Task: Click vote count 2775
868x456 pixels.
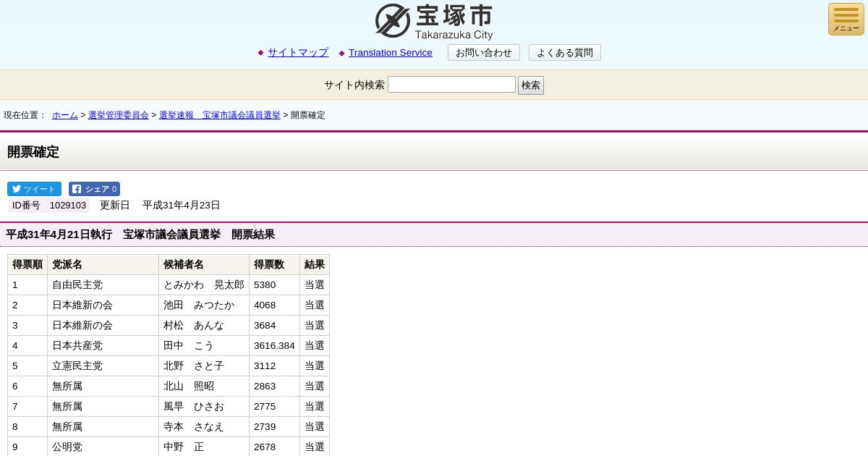Action: click(x=275, y=407)
